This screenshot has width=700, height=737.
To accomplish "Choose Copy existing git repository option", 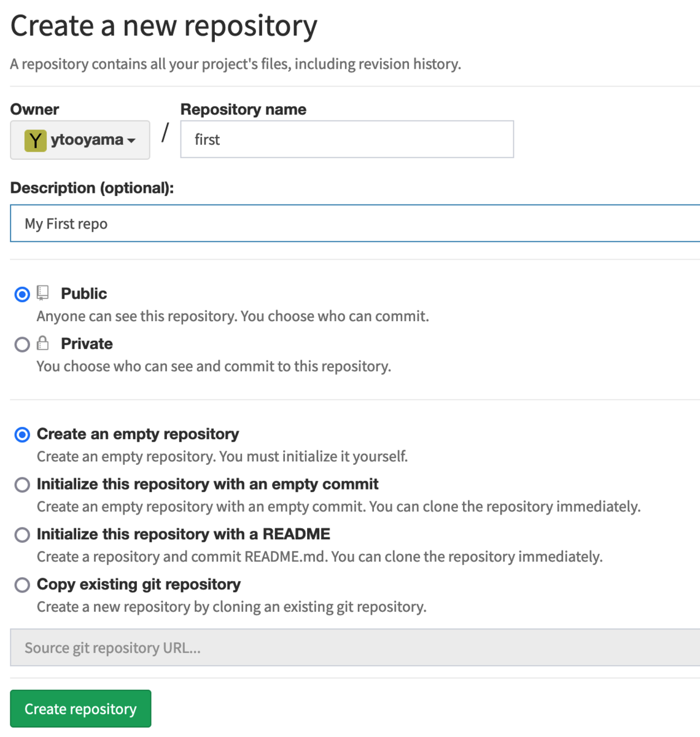I will pyautogui.click(x=22, y=585).
